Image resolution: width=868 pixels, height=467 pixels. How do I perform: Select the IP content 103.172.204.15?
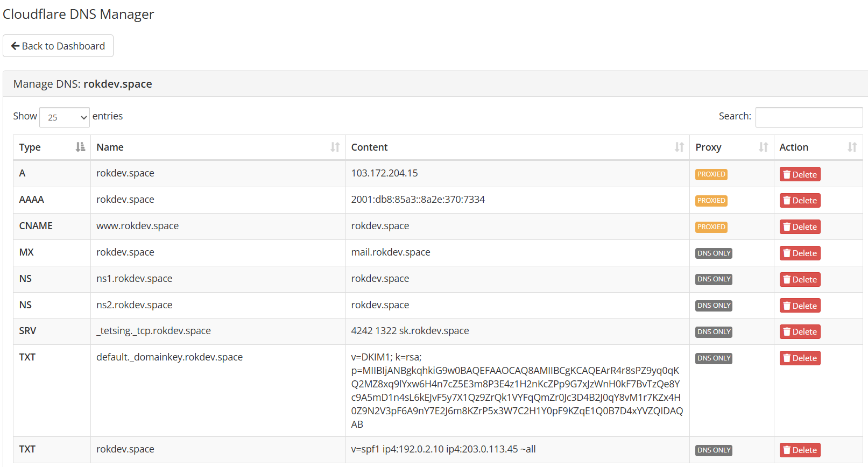click(384, 173)
